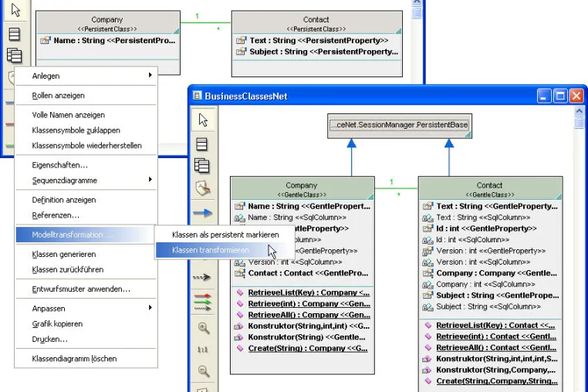Open Referenzen... menu entry
Screen dimensions: 588x392
pyautogui.click(x=56, y=215)
